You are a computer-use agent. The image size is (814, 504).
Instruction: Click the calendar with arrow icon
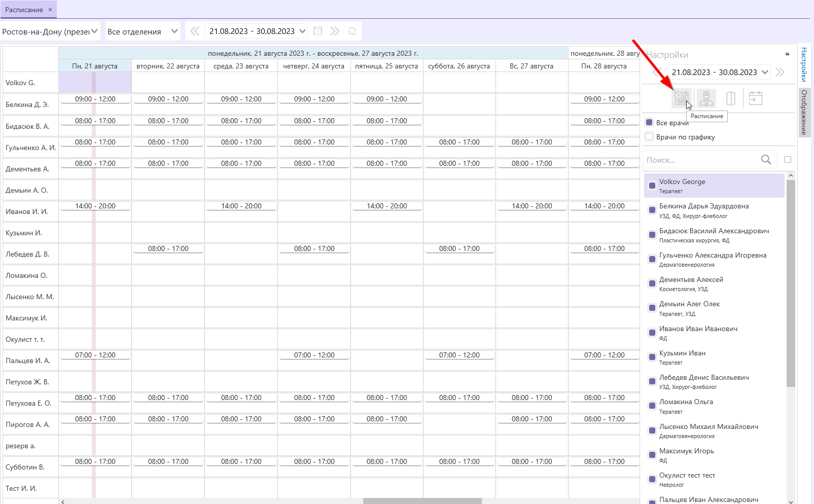pos(756,98)
